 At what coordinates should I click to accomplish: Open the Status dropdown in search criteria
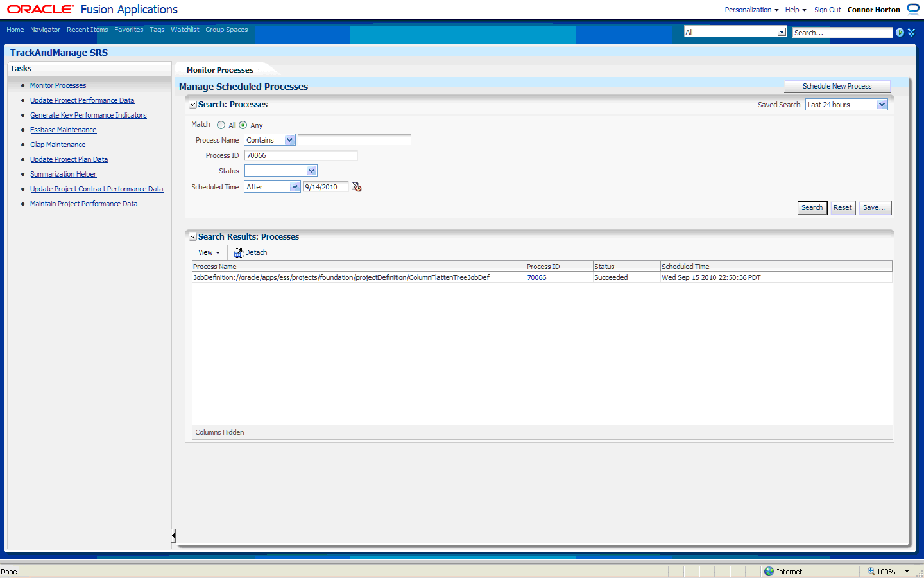click(x=312, y=170)
